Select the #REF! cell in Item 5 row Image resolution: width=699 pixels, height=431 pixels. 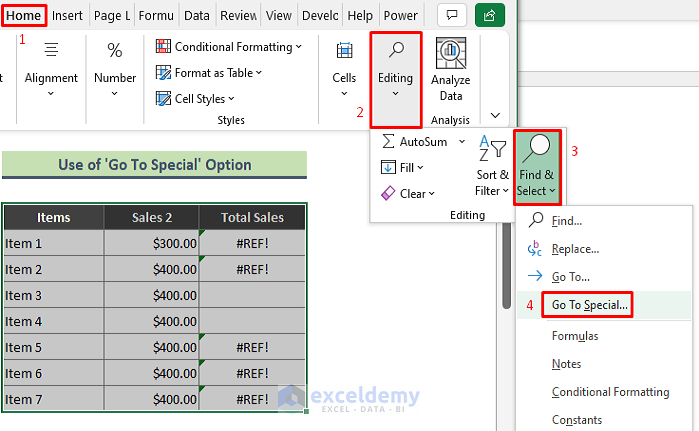point(252,347)
